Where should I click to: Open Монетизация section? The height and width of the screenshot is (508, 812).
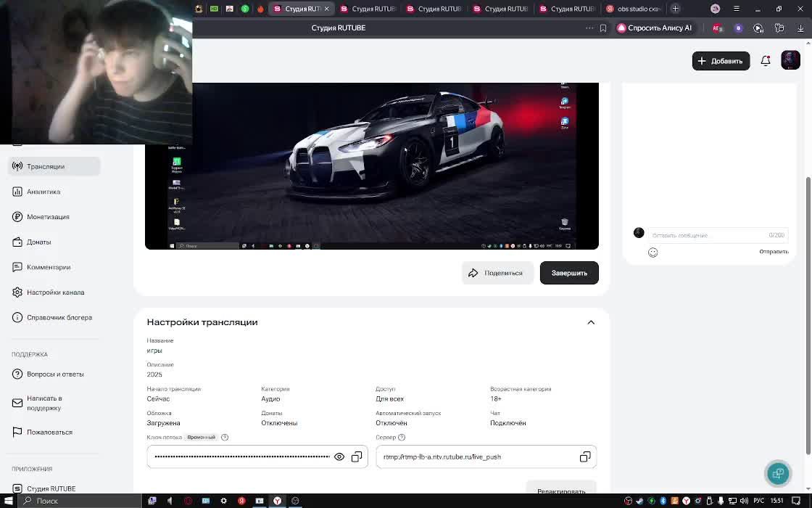[48, 217]
